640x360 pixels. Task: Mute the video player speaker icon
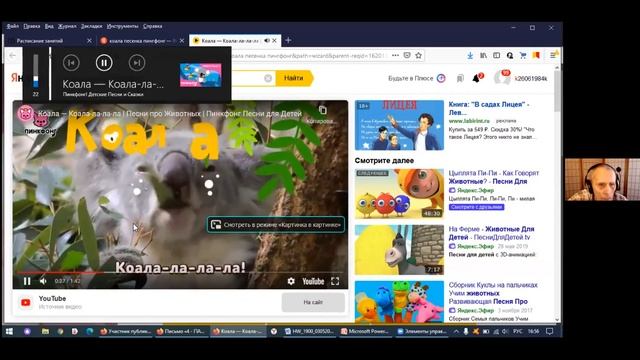[x=43, y=281]
